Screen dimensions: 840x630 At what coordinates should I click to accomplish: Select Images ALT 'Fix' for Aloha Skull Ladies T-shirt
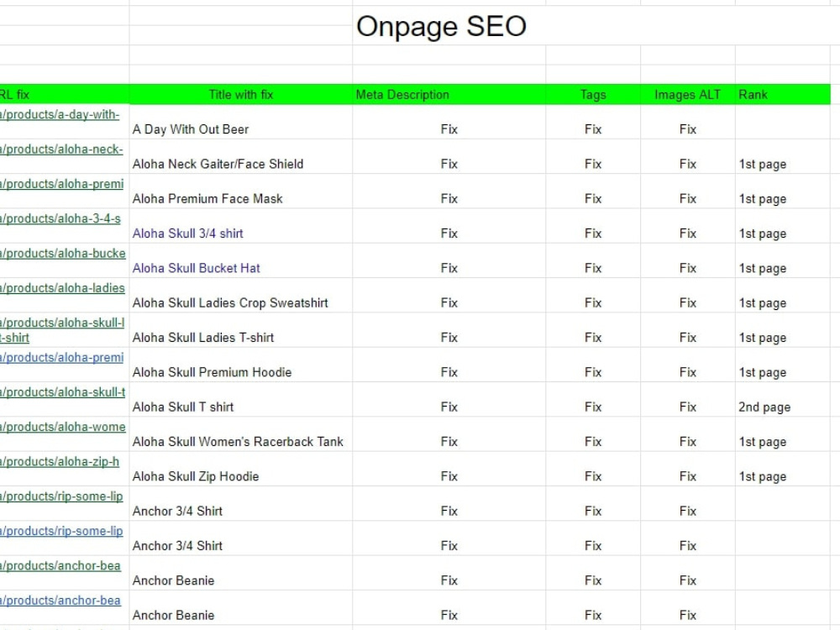[688, 330]
